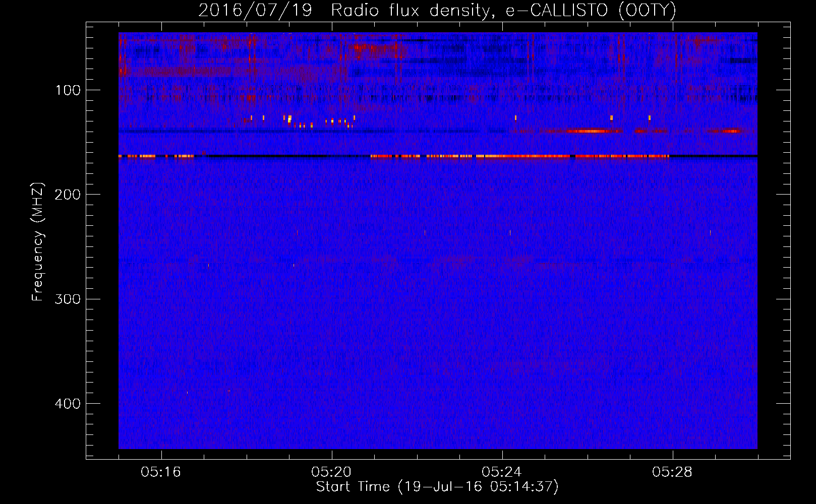Click the plot title '2016/07/19 Radio flux density, e-CALLISTO (OOTY)'

[x=437, y=10]
